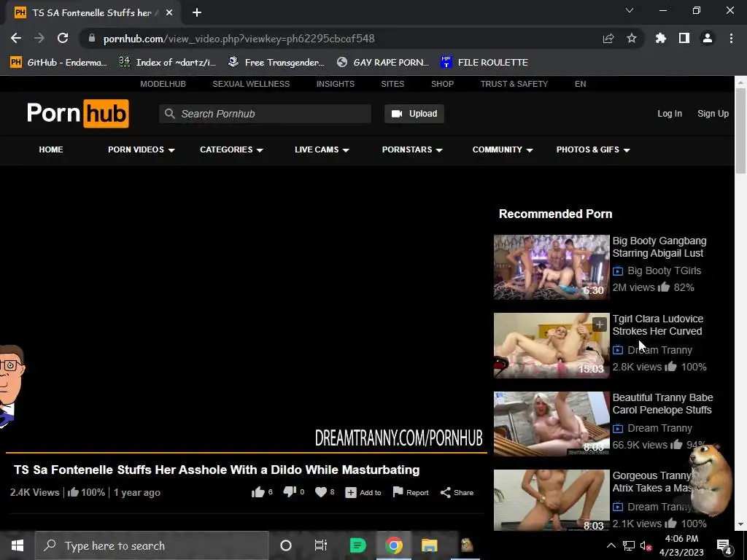The height and width of the screenshot is (560, 747).
Task: Click the thumbs up icon with 6 likes
Action: click(x=258, y=492)
